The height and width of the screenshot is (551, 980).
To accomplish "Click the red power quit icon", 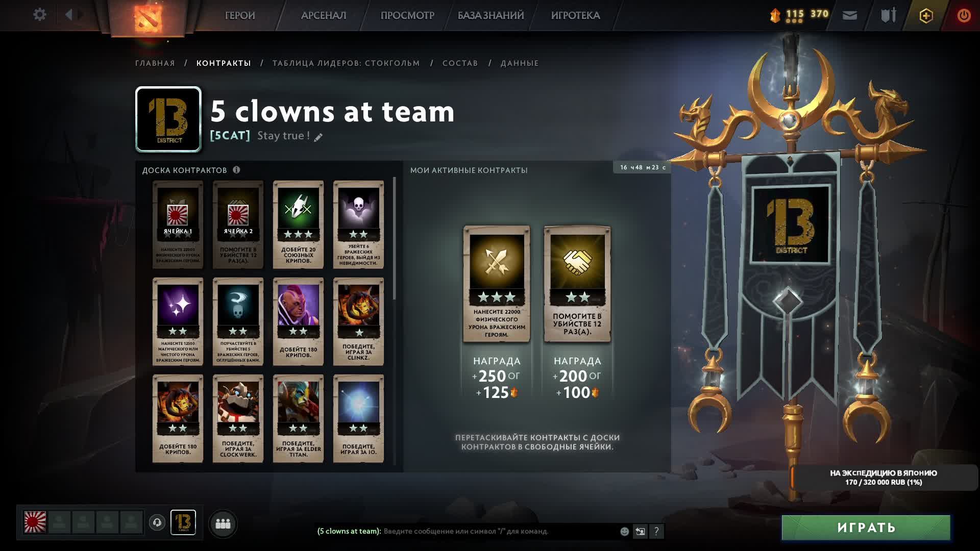I will tap(964, 16).
